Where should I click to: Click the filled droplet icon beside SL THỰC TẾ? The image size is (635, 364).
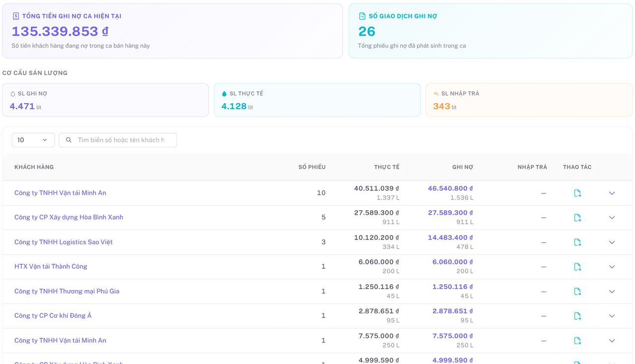[x=224, y=94]
